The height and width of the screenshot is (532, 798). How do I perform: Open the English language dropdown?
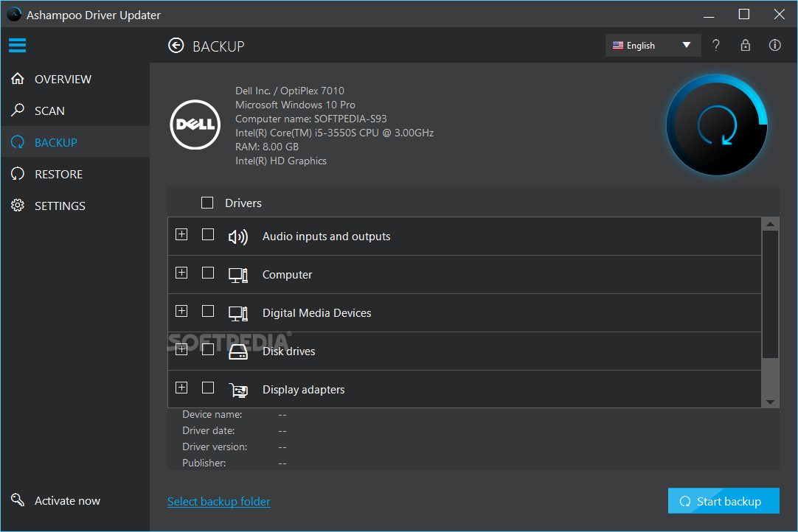[653, 45]
